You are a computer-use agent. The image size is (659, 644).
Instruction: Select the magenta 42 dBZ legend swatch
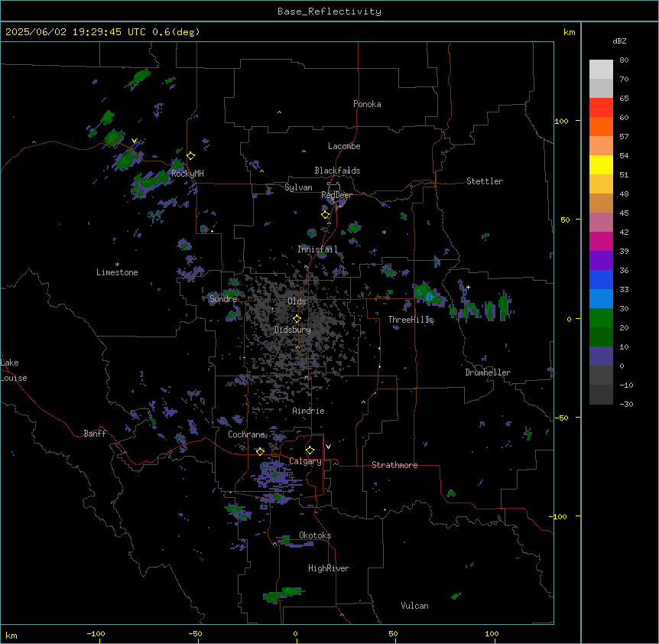click(x=601, y=241)
